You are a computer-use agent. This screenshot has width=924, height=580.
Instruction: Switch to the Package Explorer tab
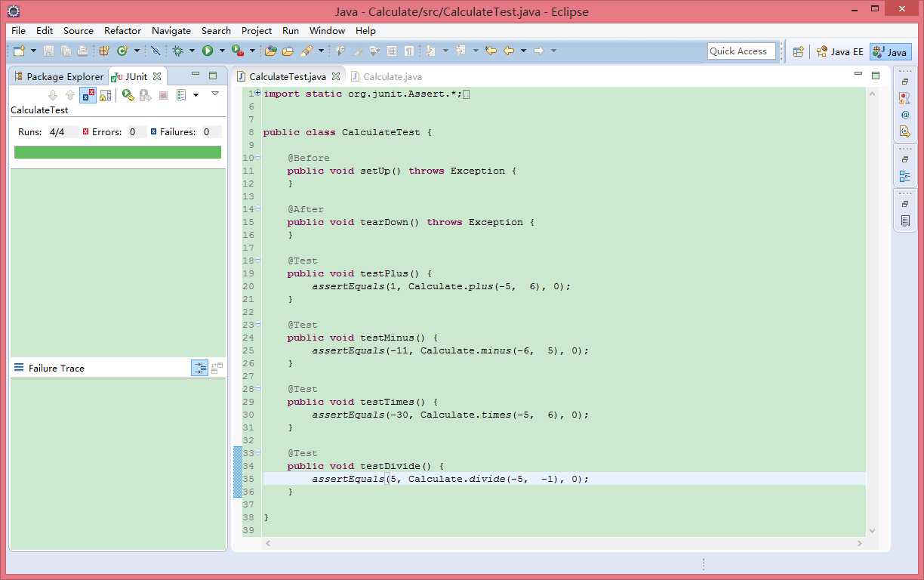(58, 76)
